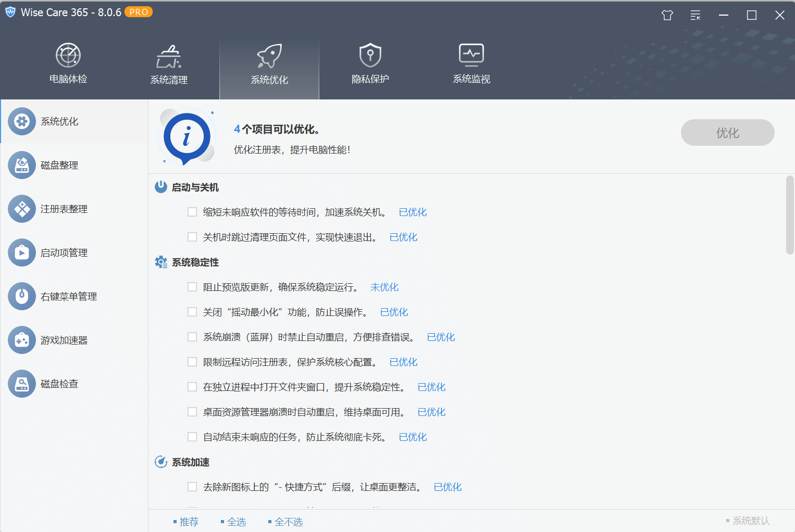Open the 系统清理 broom icon
Viewport: 795px width, 532px height.
[169, 56]
